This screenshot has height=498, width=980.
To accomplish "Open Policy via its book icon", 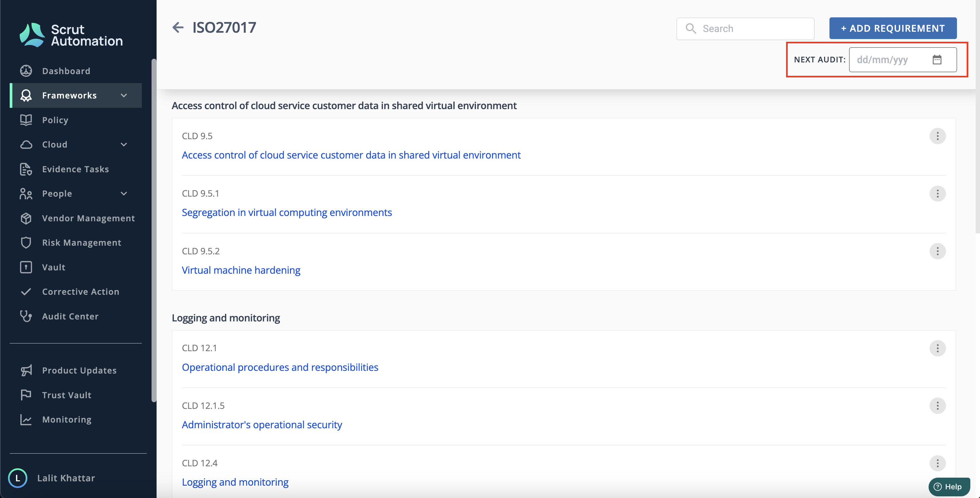I will coord(26,120).
